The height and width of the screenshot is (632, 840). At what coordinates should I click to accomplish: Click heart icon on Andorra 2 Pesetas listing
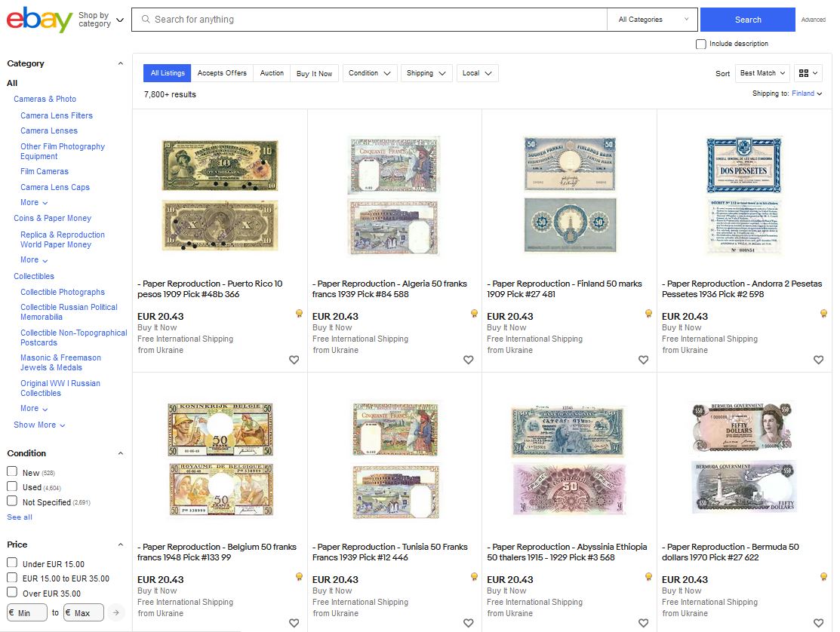tap(818, 360)
